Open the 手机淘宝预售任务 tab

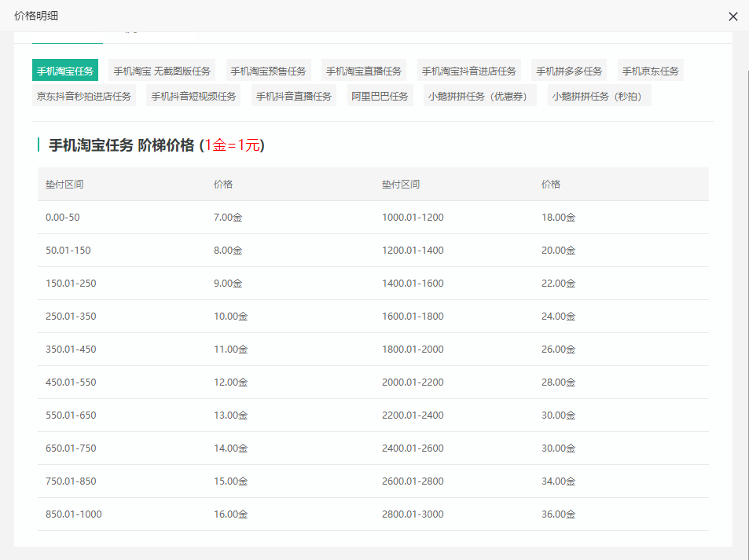268,71
